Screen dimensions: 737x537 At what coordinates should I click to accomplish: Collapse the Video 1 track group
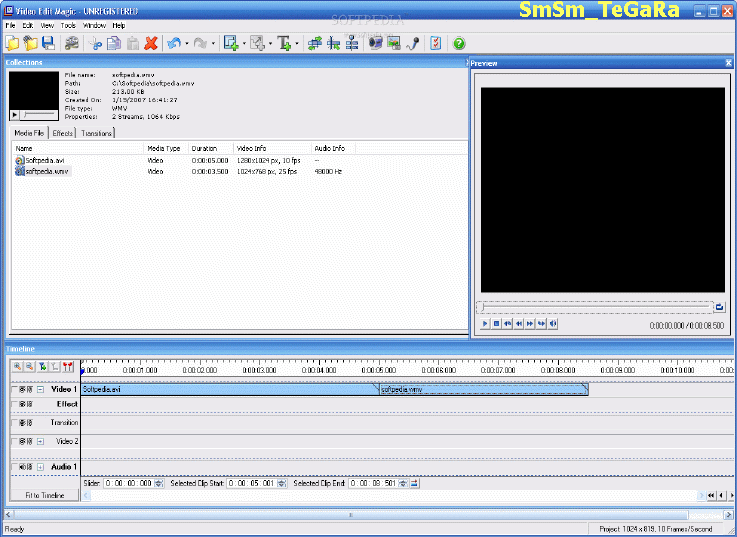(x=40, y=389)
